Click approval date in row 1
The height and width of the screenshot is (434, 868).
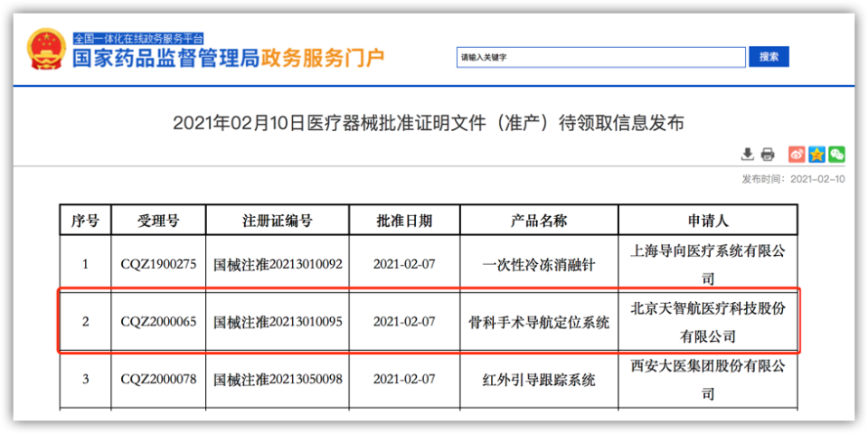coord(404,264)
